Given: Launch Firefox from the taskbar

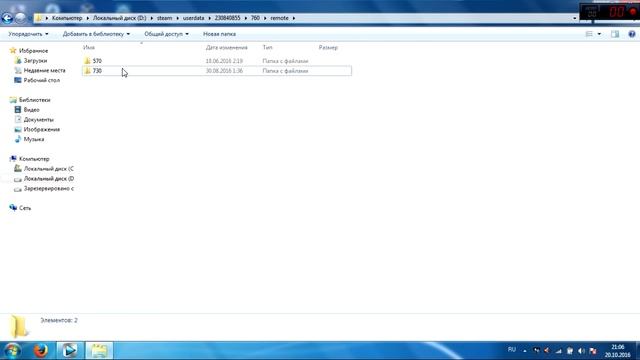Looking at the screenshot, I should (40, 351).
